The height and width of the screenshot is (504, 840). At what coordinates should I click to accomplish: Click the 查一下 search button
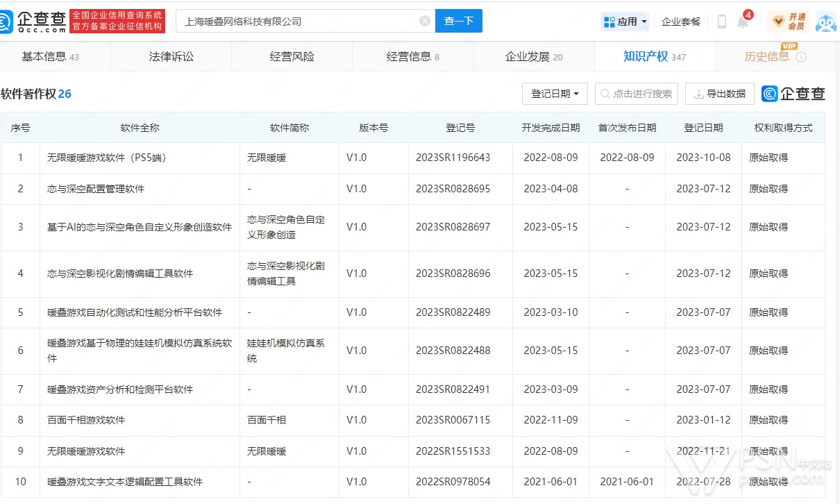(459, 22)
